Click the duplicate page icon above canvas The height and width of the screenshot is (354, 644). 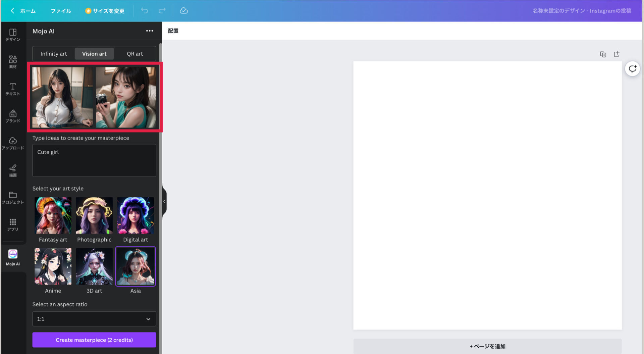click(x=603, y=54)
